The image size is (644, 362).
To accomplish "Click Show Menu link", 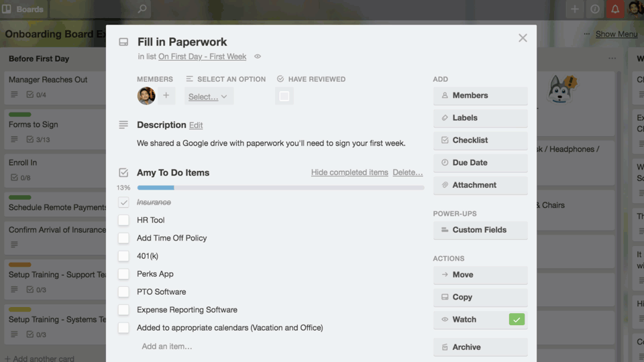I will (x=616, y=34).
